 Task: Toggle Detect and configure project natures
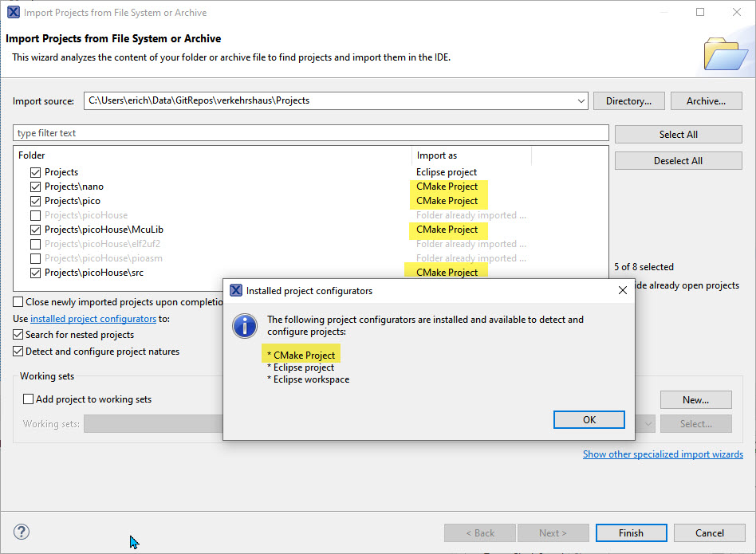coord(18,352)
